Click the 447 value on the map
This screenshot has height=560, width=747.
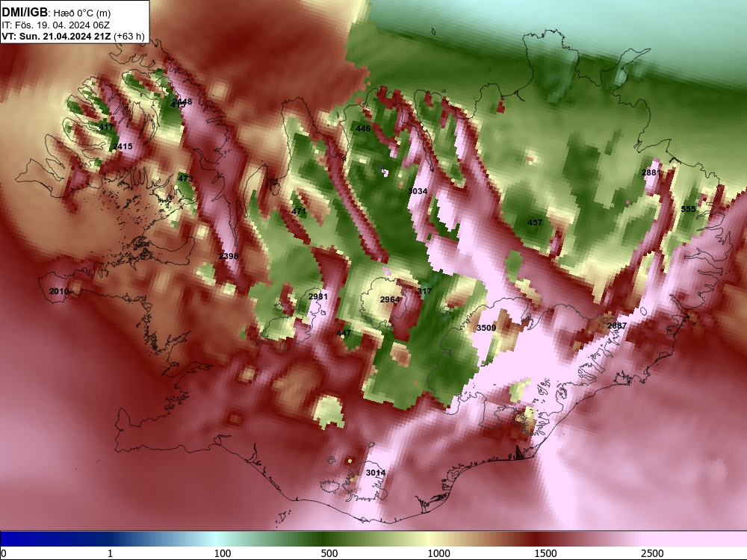tap(344, 333)
